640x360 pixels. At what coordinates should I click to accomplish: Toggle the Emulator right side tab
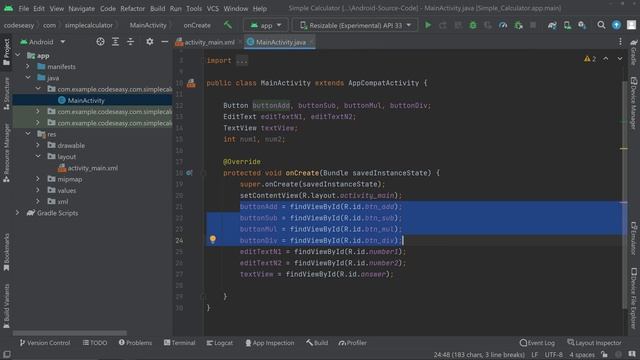click(634, 238)
